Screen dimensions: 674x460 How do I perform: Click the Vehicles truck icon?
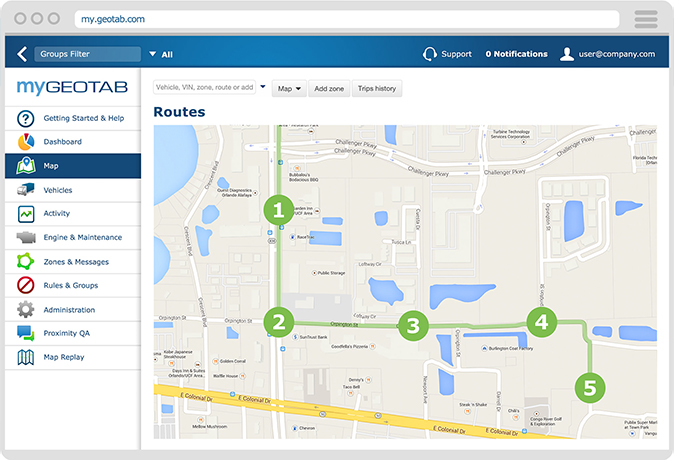point(26,190)
